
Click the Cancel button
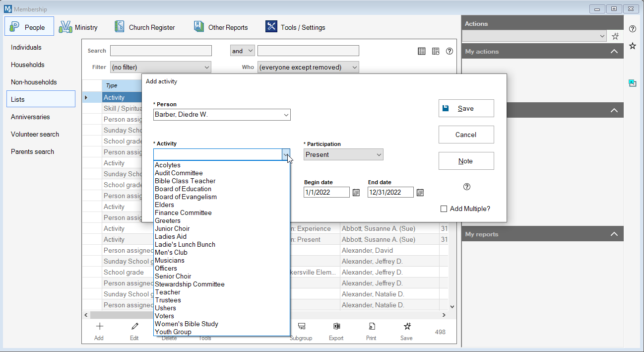[x=466, y=135]
